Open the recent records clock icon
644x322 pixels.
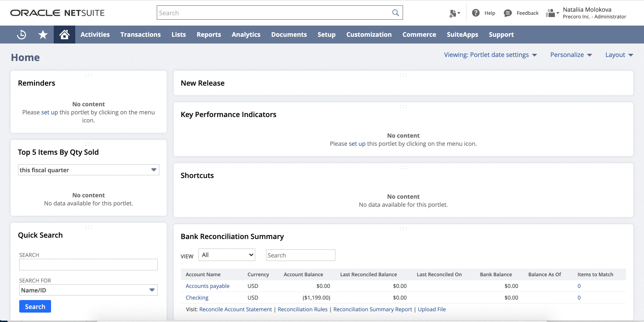coord(21,35)
